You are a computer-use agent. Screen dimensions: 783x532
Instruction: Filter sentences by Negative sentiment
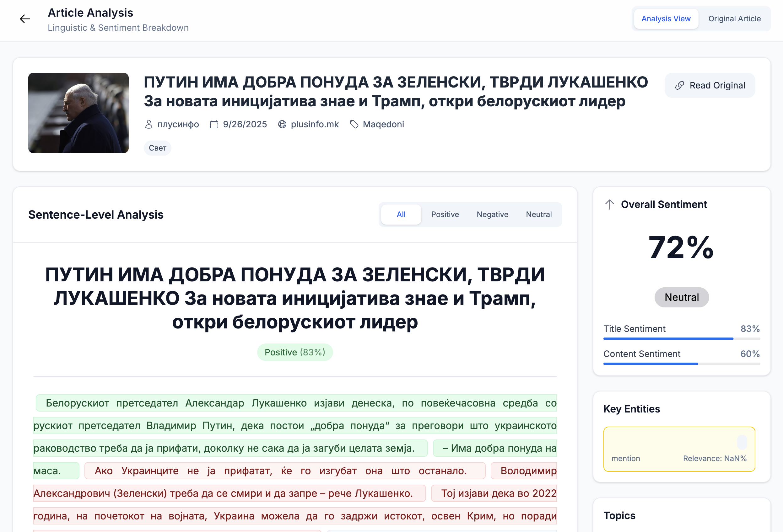492,215
